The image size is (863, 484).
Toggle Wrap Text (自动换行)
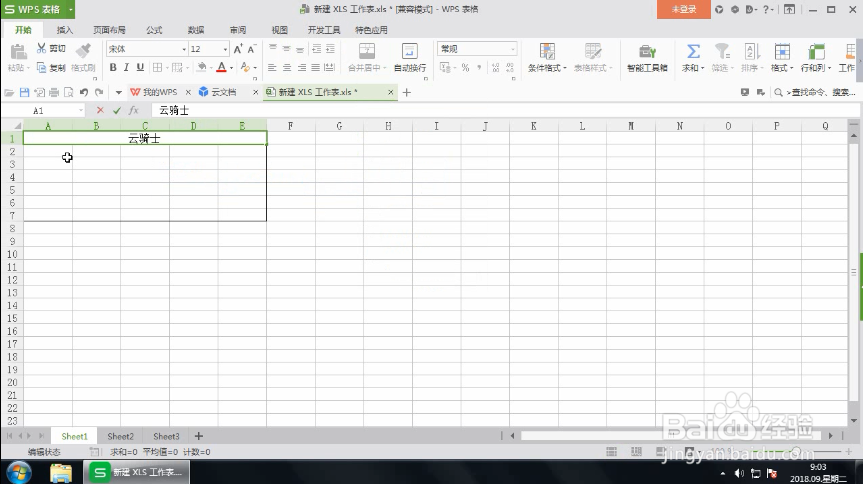410,57
